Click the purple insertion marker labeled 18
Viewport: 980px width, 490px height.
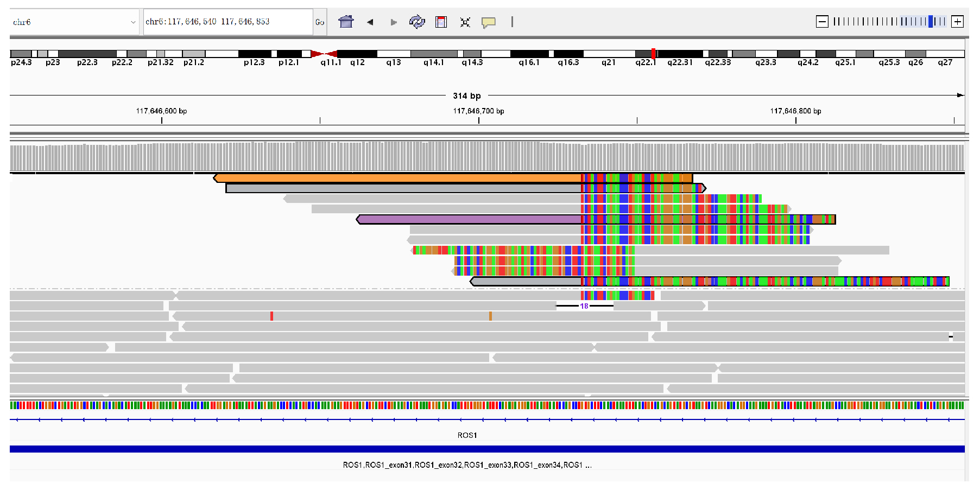[584, 307]
